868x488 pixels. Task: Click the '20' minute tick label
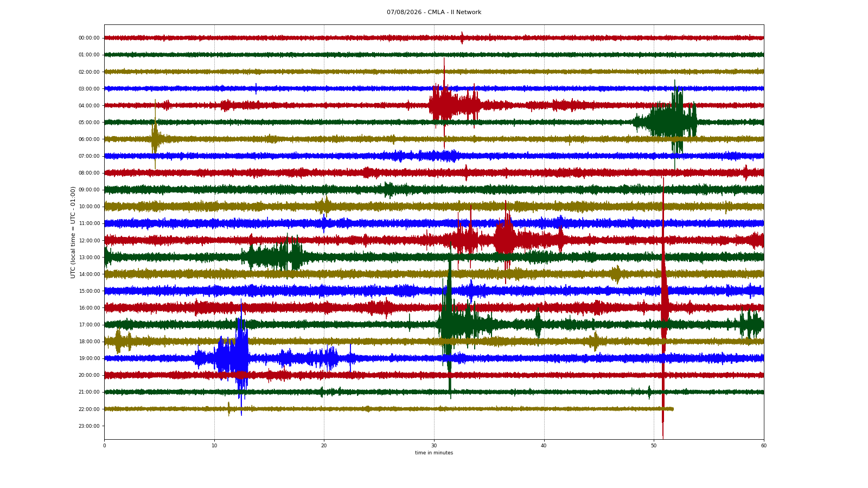coord(324,446)
